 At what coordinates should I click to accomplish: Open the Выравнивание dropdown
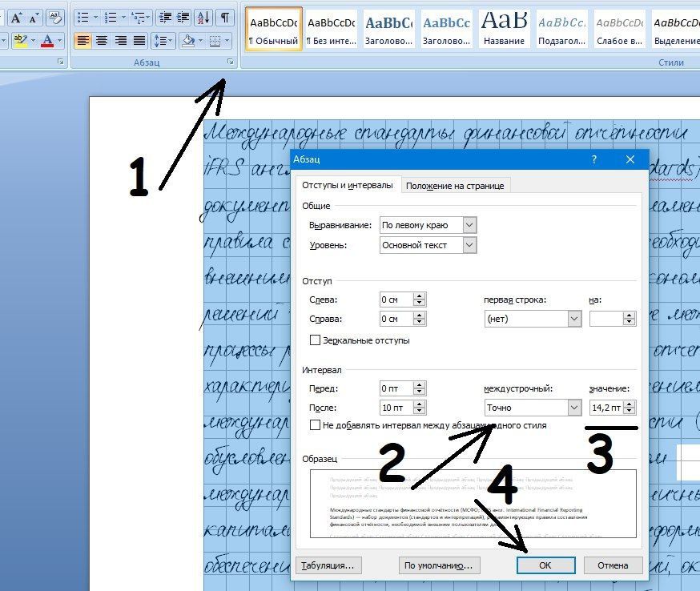(x=469, y=225)
